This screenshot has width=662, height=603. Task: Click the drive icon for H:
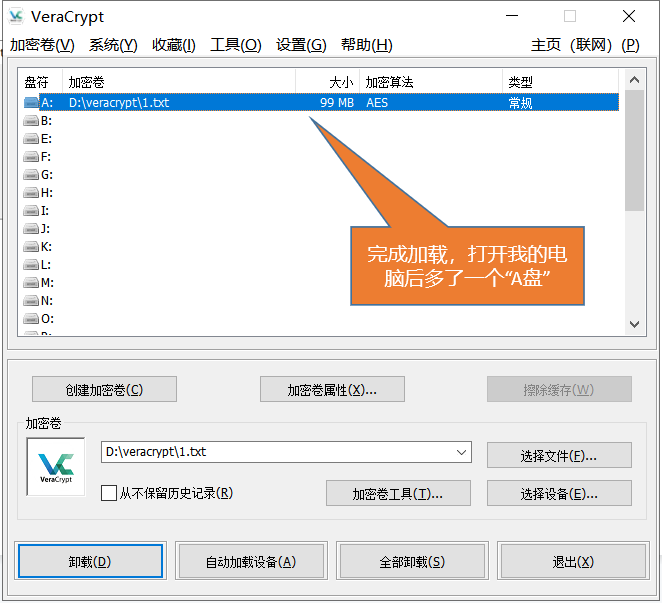pyautogui.click(x=31, y=193)
